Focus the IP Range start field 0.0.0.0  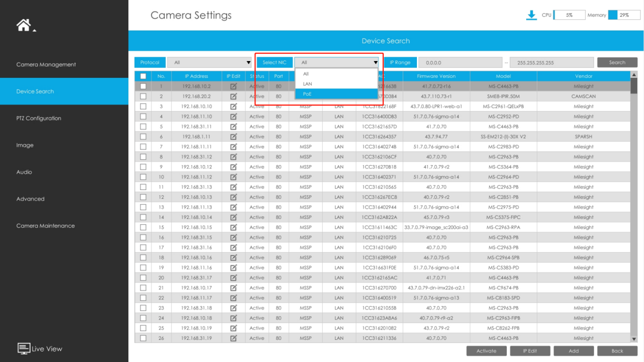[x=461, y=63]
